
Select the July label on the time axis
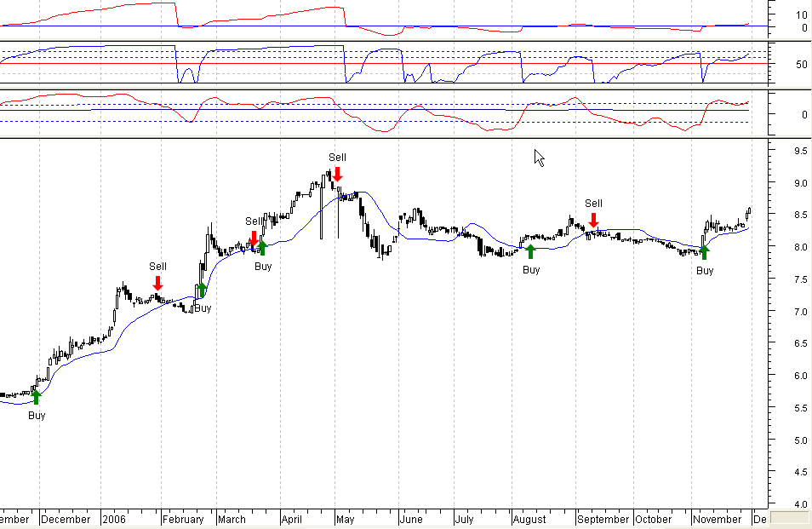(465, 519)
